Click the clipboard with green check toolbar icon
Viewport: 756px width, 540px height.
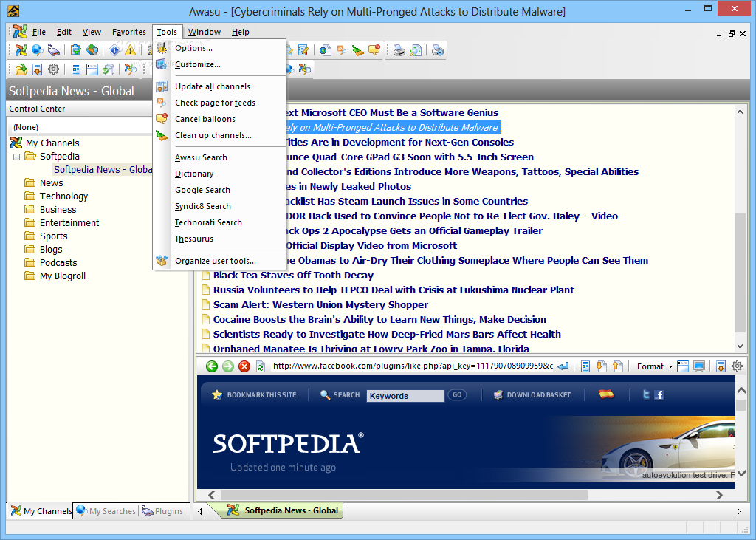pyautogui.click(x=76, y=49)
